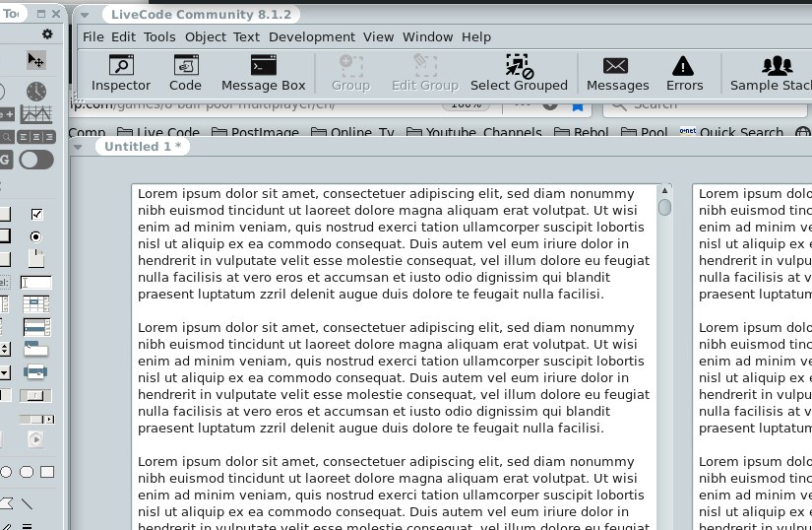The image size is (812, 530).
Task: Pick the list field control with selected row
Action: pos(36,327)
